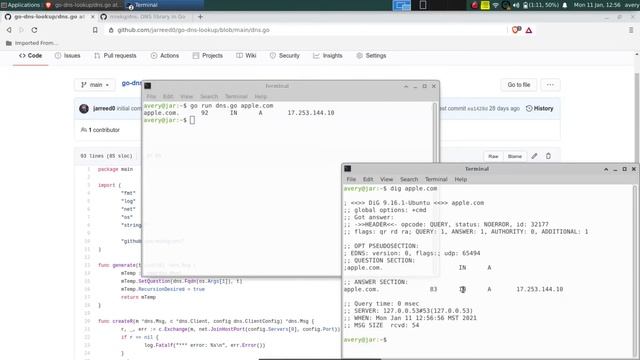
Task: Open the repository Settings tab
Action: 371,56
